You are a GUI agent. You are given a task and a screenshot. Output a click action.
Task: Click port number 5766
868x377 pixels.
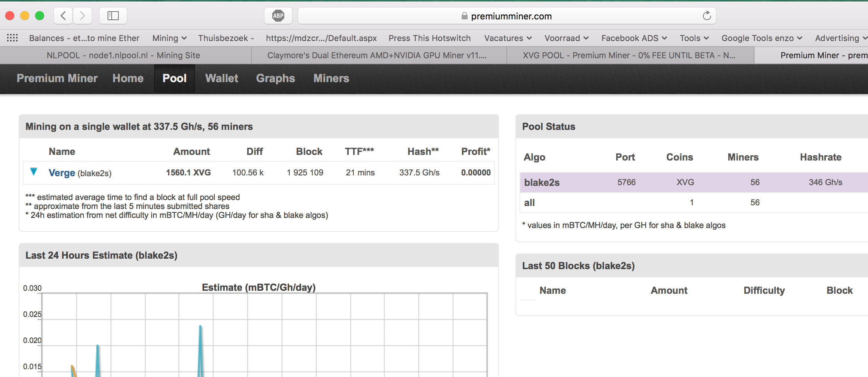[626, 182]
